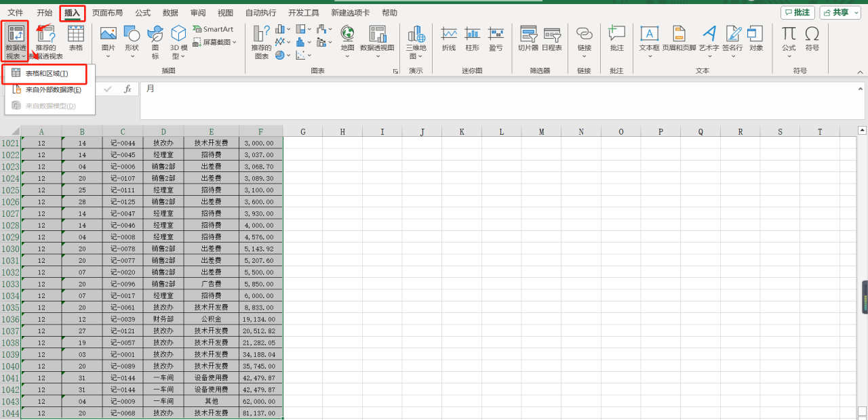The image size is (868, 420).
Task: Insert a Win/Loss sparkline (盈亏)
Action: [x=496, y=39]
